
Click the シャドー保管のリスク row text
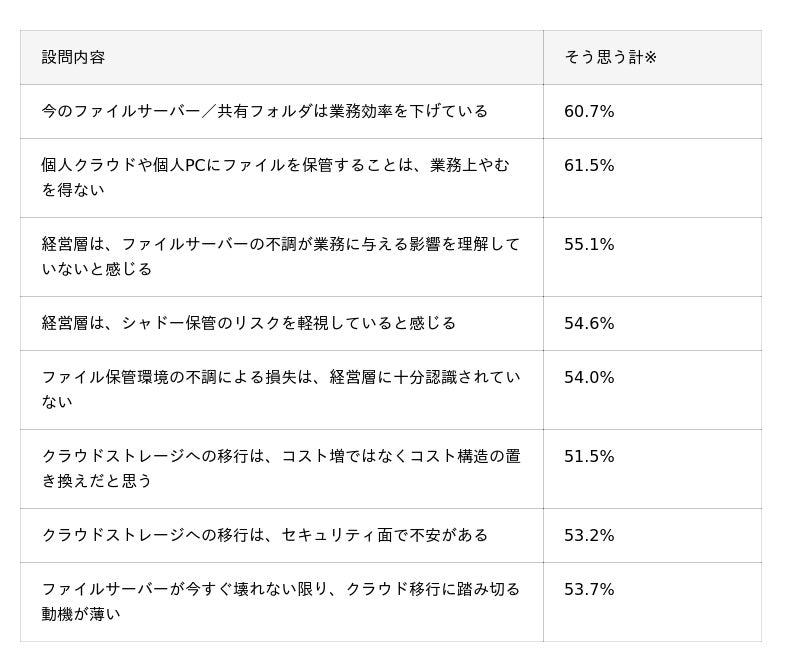click(248, 323)
